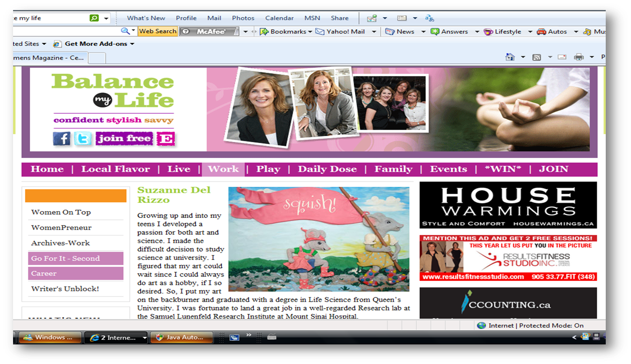This screenshot has height=364, width=631.
Task: Open Calendar in the Live toolbar
Action: [x=279, y=18]
